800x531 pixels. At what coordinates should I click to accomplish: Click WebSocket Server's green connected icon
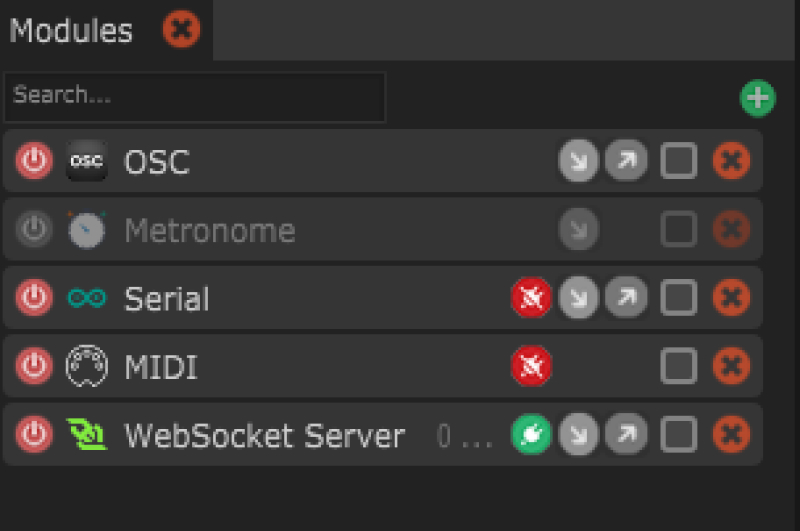[x=531, y=435]
